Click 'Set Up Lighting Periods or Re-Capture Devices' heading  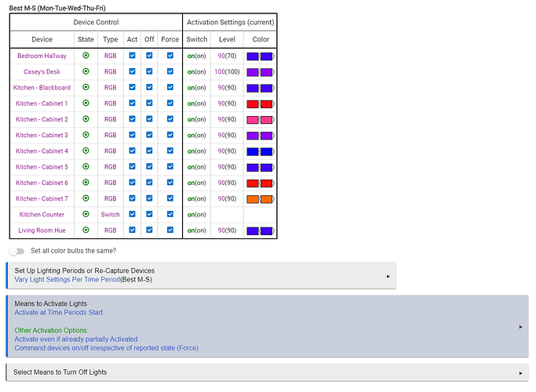coord(85,270)
